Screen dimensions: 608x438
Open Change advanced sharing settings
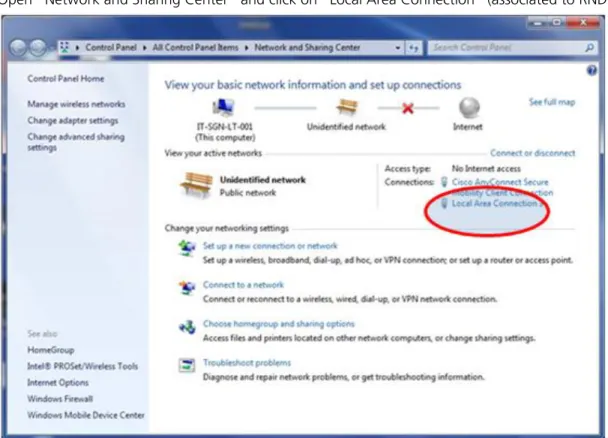76,142
